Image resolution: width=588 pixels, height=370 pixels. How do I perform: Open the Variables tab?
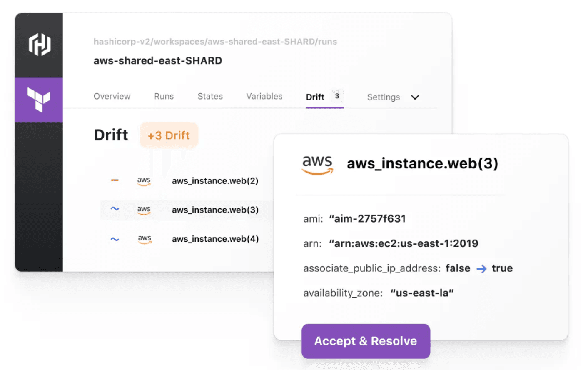tap(264, 97)
